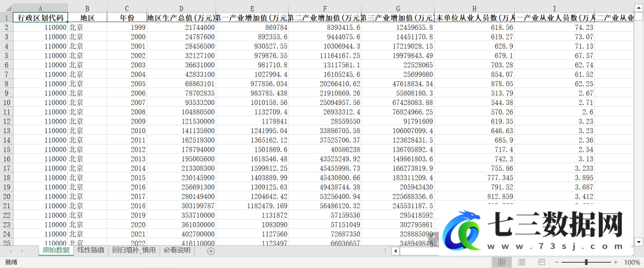The width and height of the screenshot is (644, 268).
Task: Select the 第二产业增加值 header cell
Action: tap(325, 18)
